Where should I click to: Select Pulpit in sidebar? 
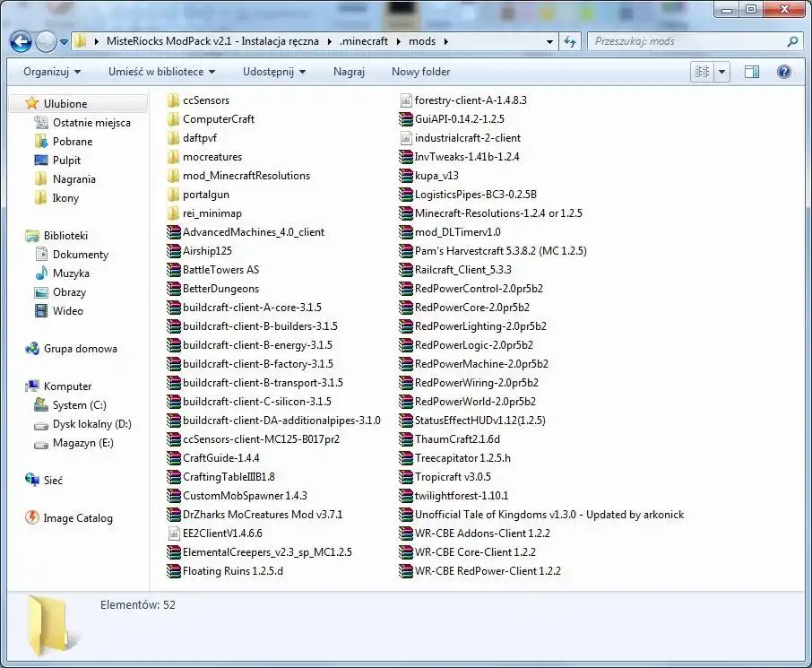click(67, 160)
